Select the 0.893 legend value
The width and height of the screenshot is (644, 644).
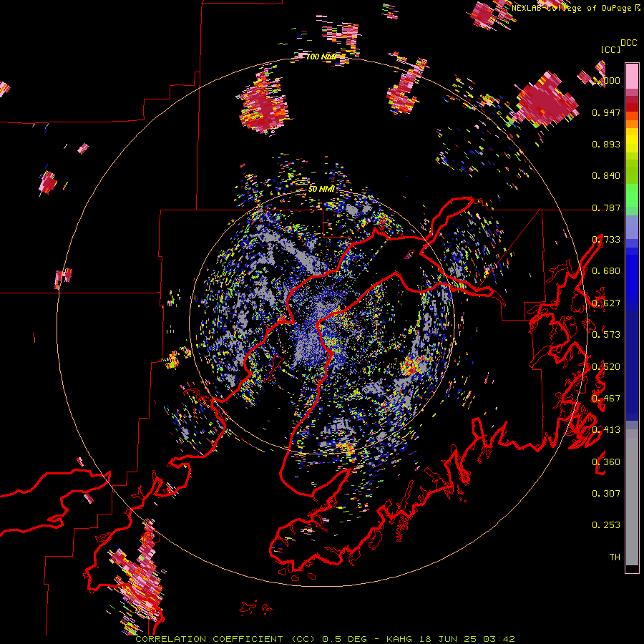click(x=606, y=144)
